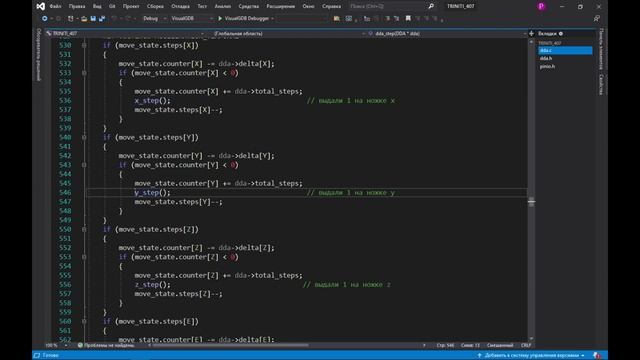This screenshot has width=640, height=360.
Task: Open the Analyze (Анализ) menu
Action: [x=222, y=6]
